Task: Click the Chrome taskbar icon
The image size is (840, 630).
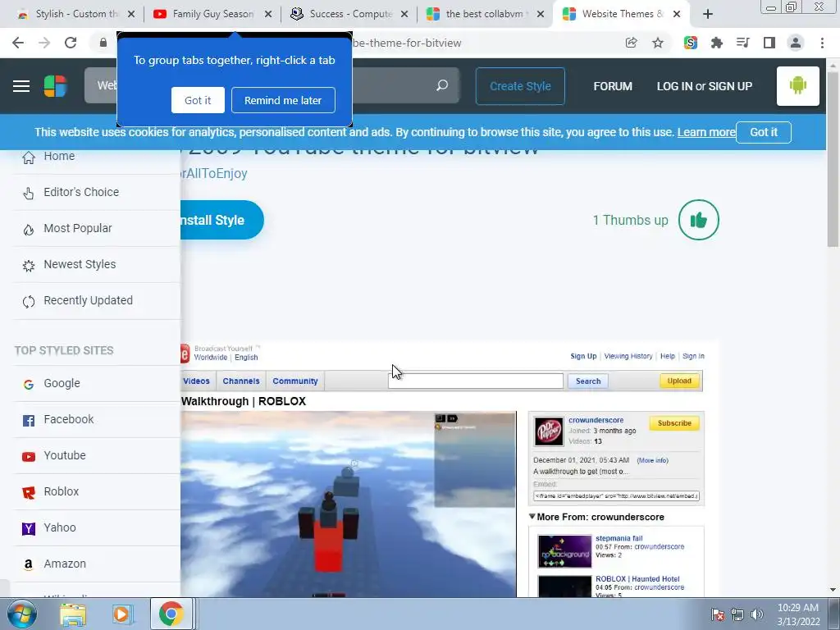Action: tap(171, 614)
